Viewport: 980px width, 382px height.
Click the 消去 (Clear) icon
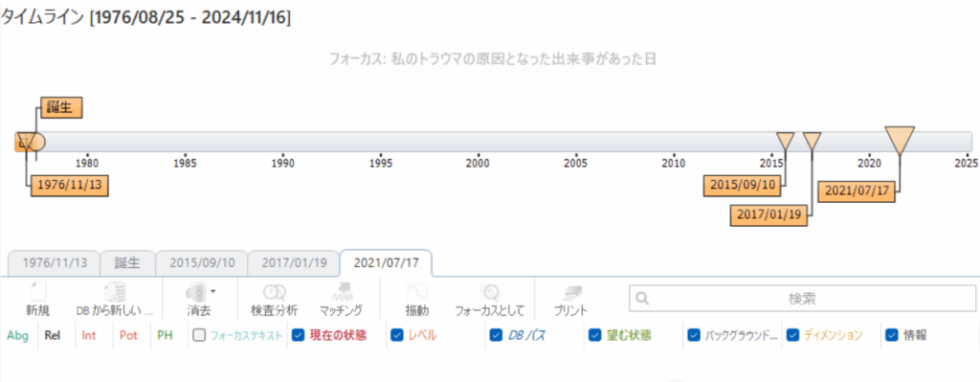(196, 292)
